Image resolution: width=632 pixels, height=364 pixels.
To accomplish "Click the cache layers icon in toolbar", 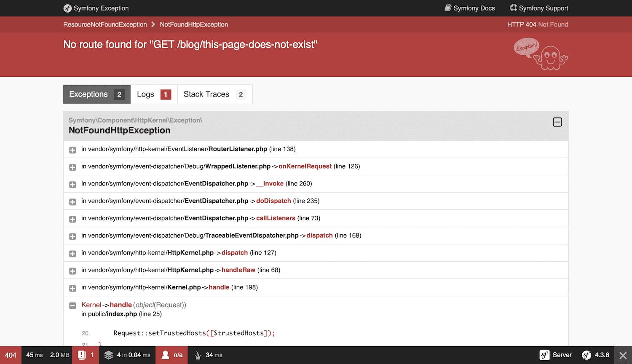I will [x=109, y=355].
